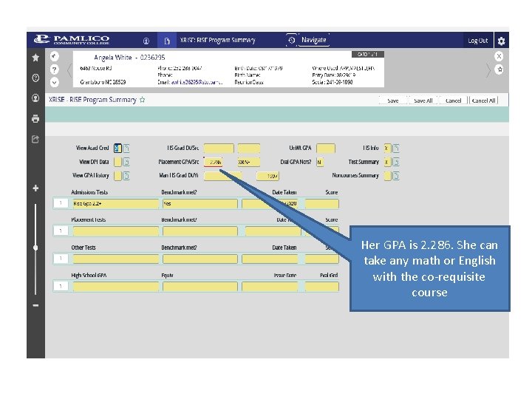Open detail icon next to Noncourses Summary
Viewport: 532px width, 399px height.
[396, 176]
